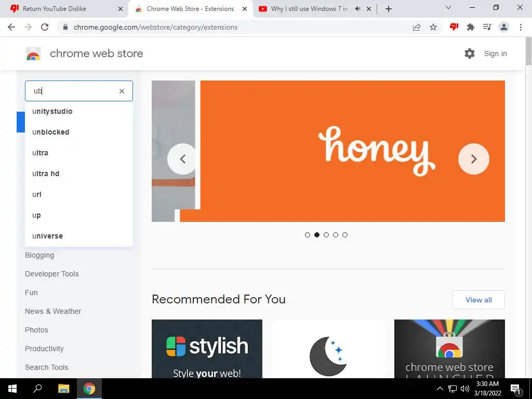Screen dimensions: 532x399
Task: Open the Photos category
Action: point(36,330)
